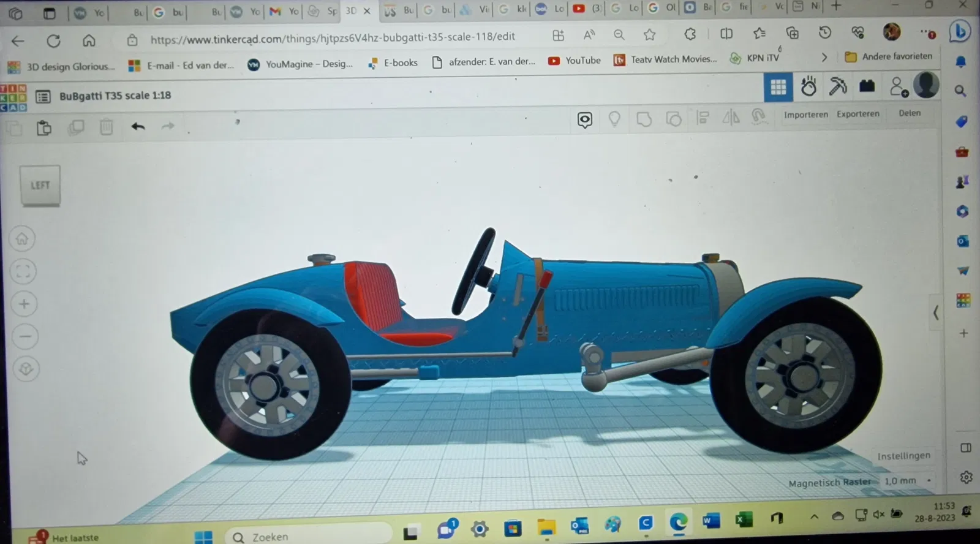Open Bing Copilot in the Edge sidebar
980x544 pixels.
tap(959, 30)
